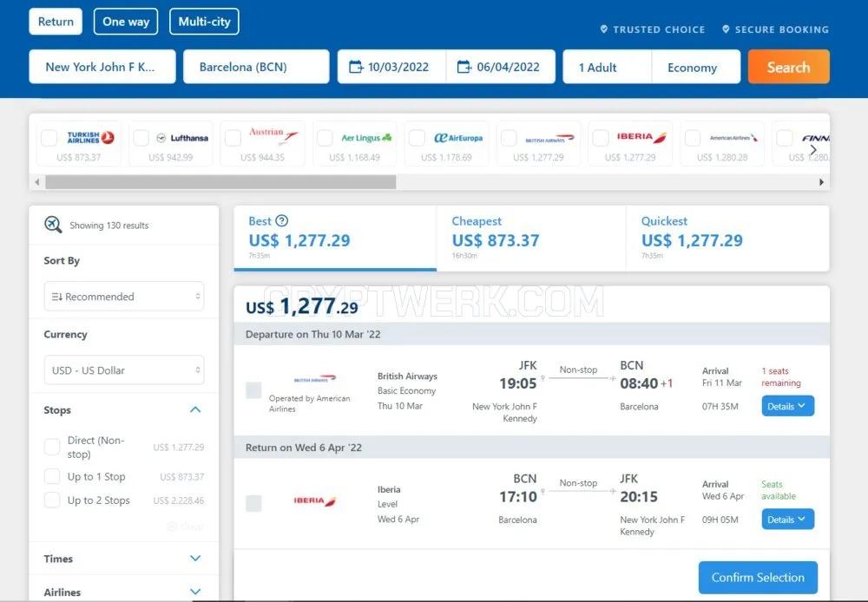The image size is (868, 602).
Task: Click the Austrian airline logo
Action: coord(273,135)
